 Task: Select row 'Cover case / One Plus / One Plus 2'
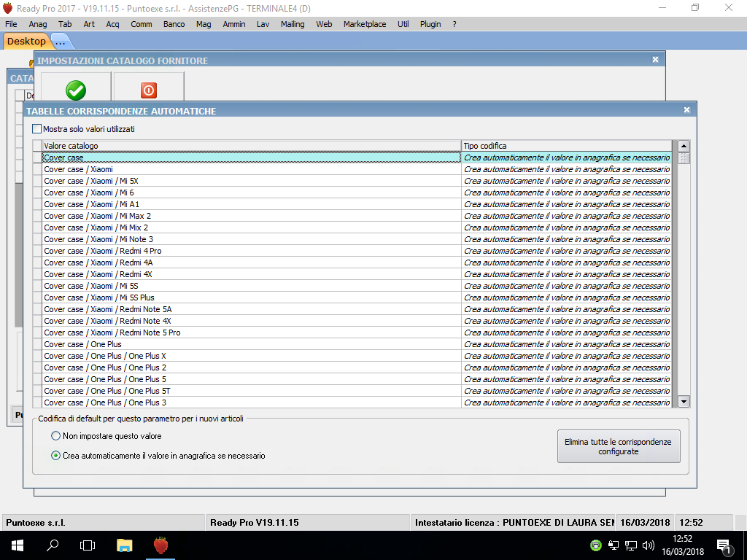[x=252, y=367]
